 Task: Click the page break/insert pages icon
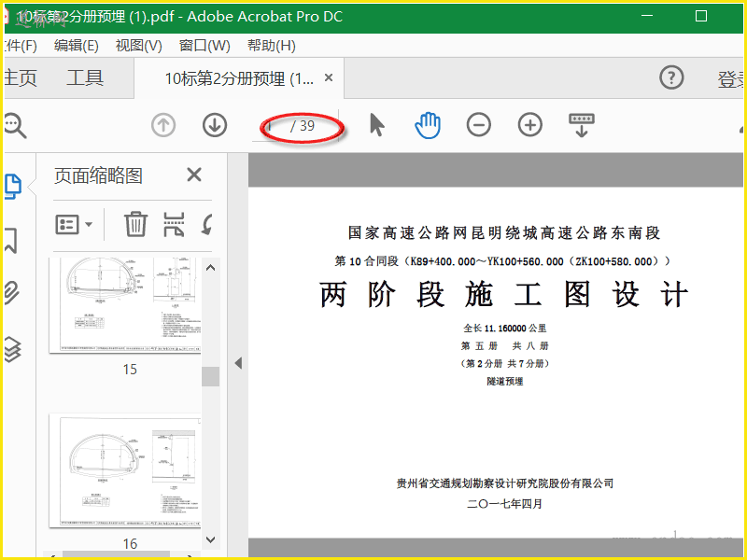tap(174, 224)
